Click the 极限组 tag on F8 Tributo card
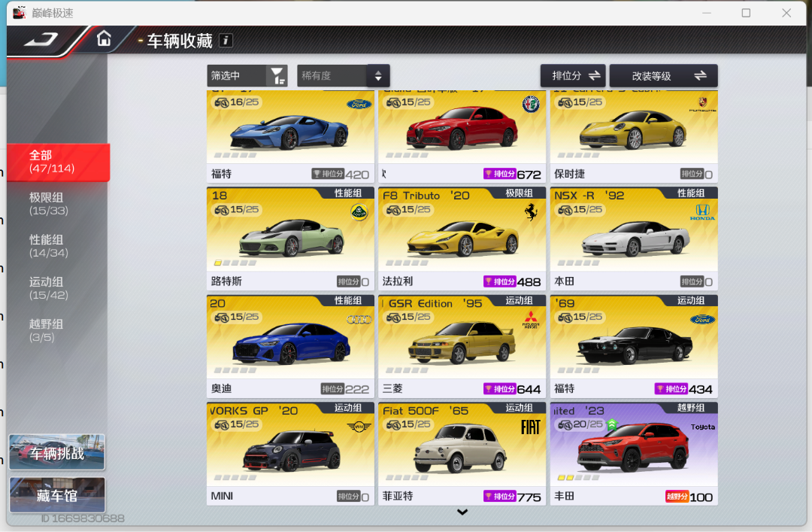The height and width of the screenshot is (532, 812). tap(520, 193)
